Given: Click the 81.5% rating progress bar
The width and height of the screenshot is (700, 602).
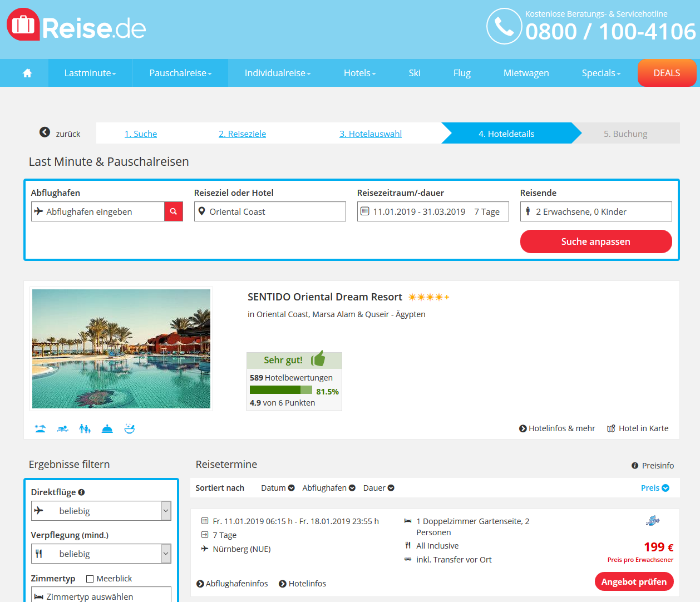Looking at the screenshot, I should (x=281, y=391).
